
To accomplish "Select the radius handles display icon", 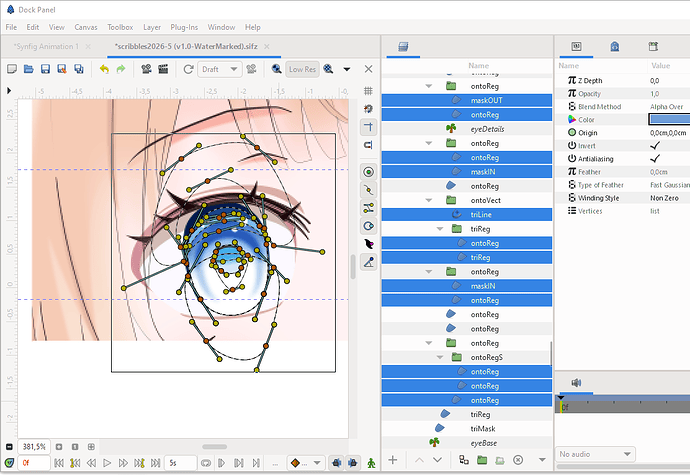I will 369,226.
